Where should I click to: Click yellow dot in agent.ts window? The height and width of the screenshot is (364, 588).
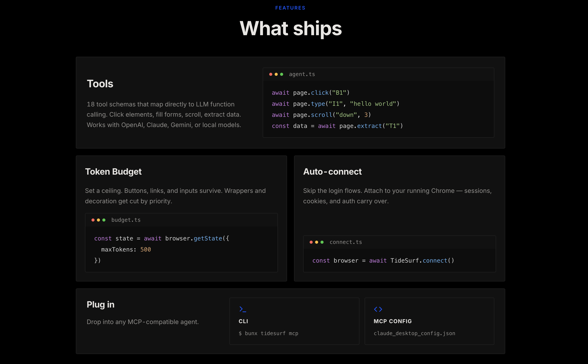tap(276, 74)
